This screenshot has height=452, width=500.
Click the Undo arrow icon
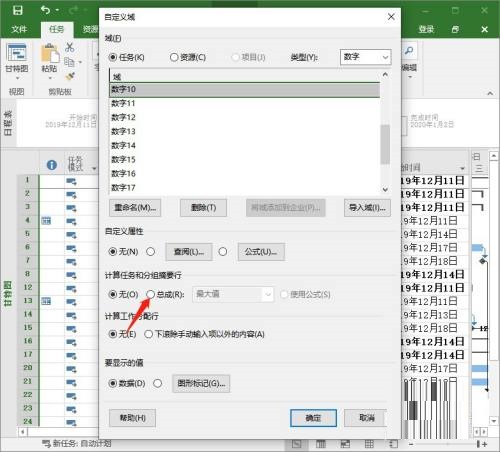pos(45,10)
